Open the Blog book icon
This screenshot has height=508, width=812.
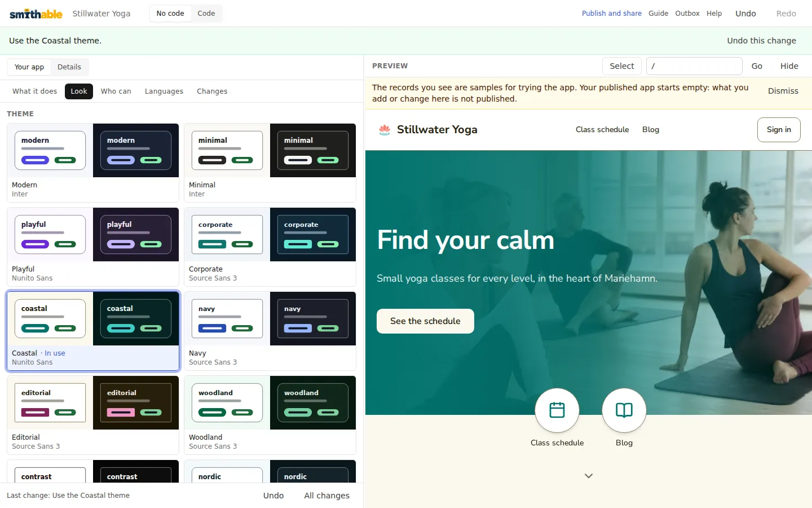[624, 410]
